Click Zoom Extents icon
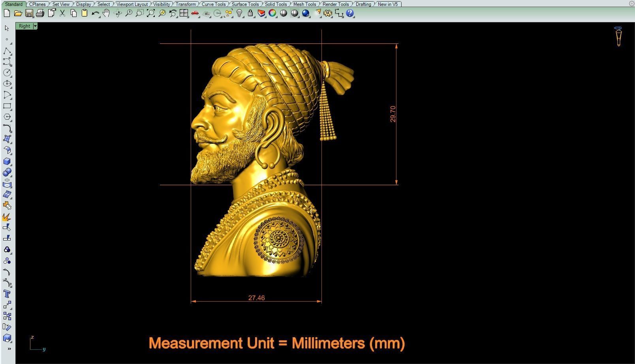The image size is (635, 364). tap(150, 13)
